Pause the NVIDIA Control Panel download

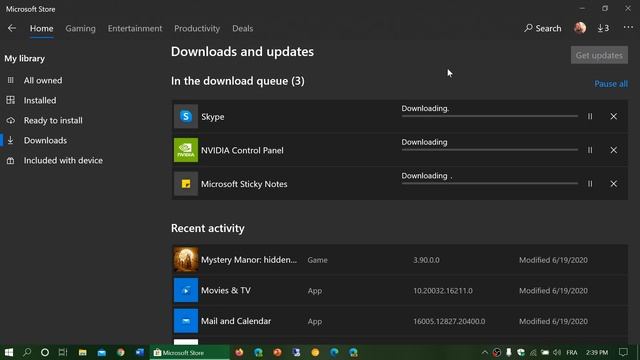590,150
